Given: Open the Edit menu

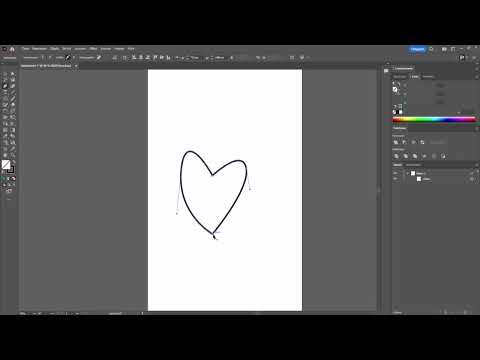Looking at the screenshot, I should [x=39, y=49].
